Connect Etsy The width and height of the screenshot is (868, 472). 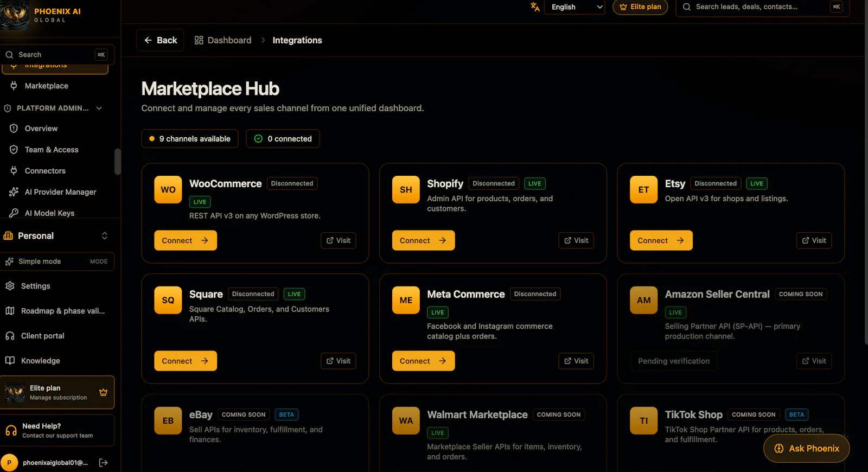point(661,240)
